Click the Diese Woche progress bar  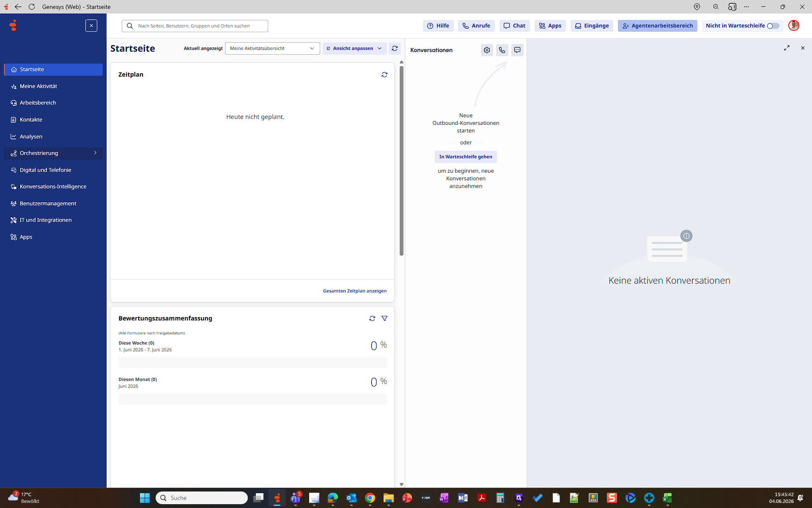pyautogui.click(x=252, y=363)
